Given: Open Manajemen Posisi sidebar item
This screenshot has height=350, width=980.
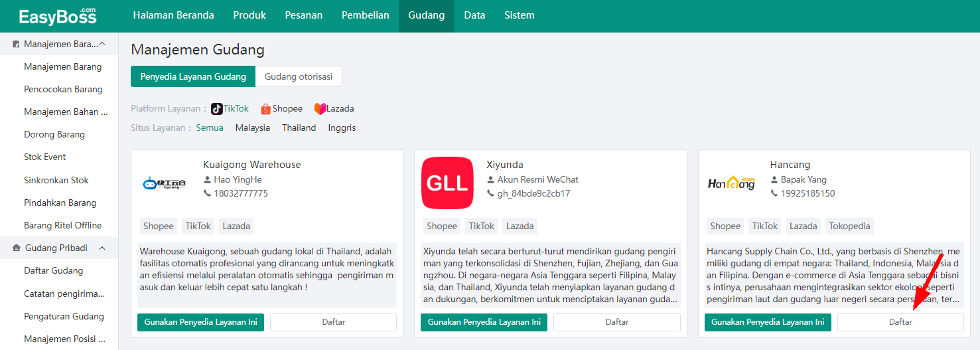Looking at the screenshot, I should tap(64, 339).
